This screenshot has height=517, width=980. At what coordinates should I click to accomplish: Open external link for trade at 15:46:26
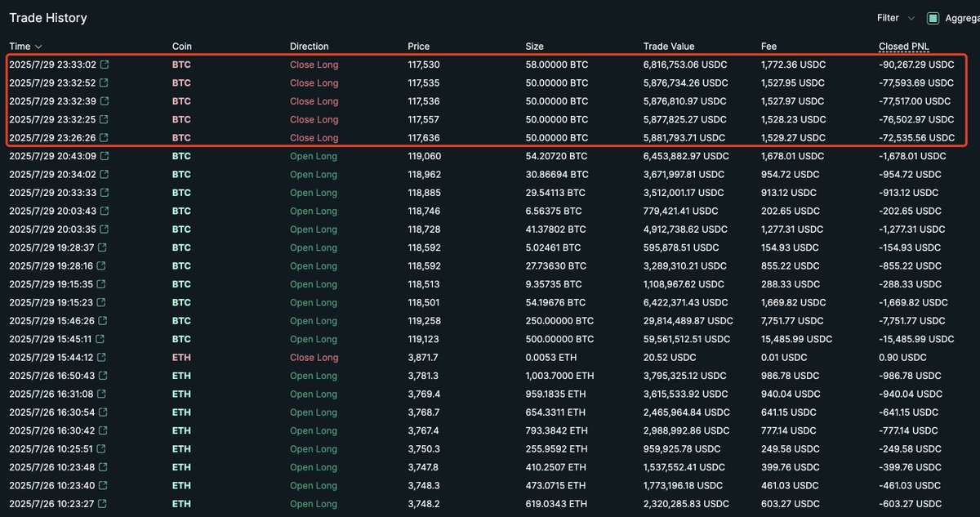point(103,321)
